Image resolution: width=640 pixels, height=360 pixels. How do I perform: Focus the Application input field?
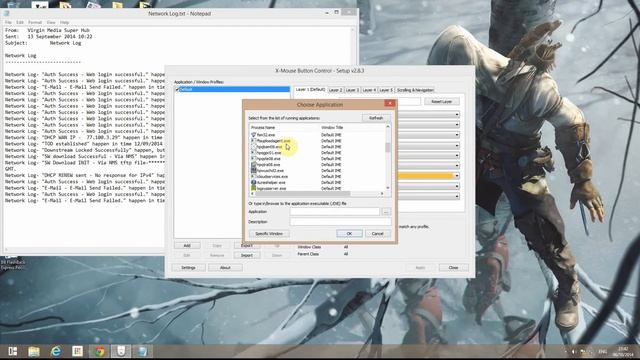coord(335,211)
